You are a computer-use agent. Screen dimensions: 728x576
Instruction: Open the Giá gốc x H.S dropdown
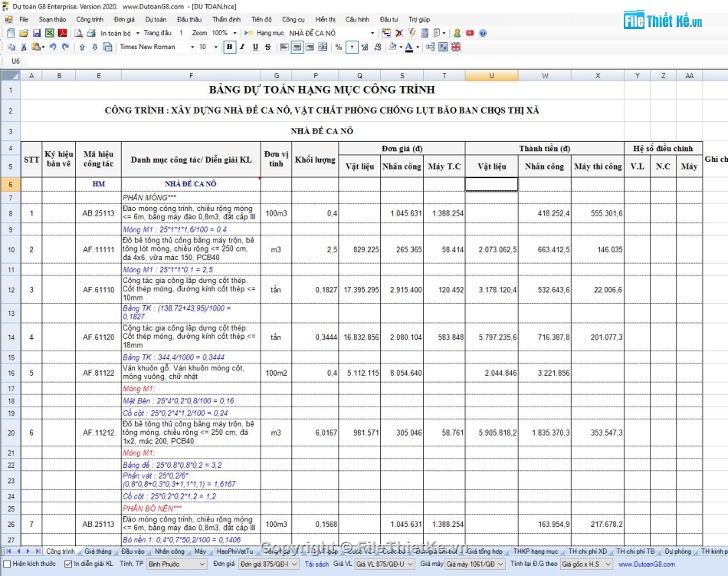pyautogui.click(x=586, y=564)
